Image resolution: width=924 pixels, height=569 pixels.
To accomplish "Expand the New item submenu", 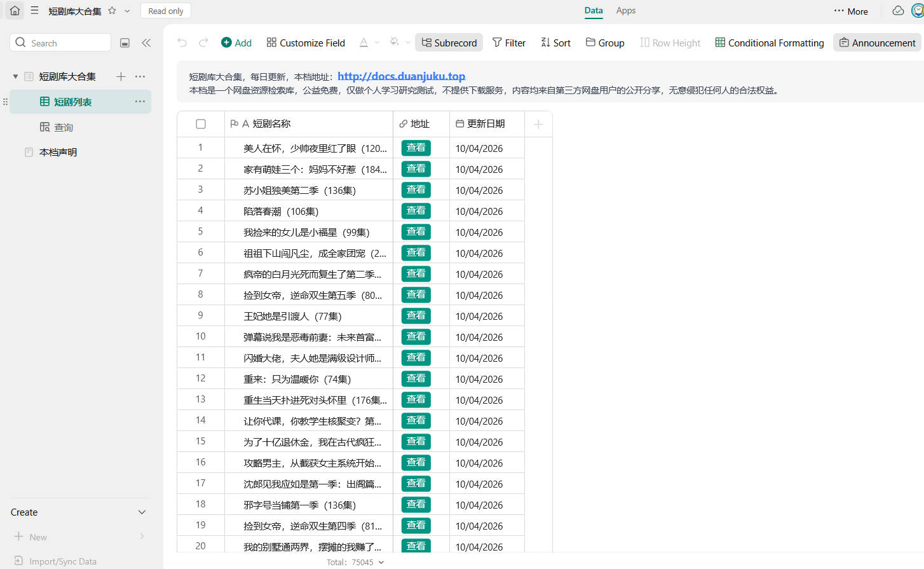I will [x=142, y=537].
